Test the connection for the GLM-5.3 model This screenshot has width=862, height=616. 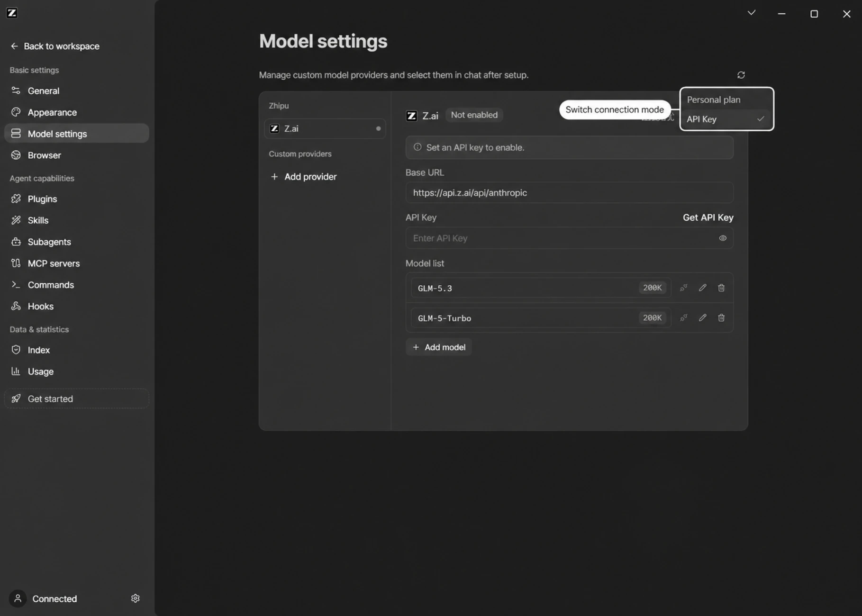(x=683, y=288)
